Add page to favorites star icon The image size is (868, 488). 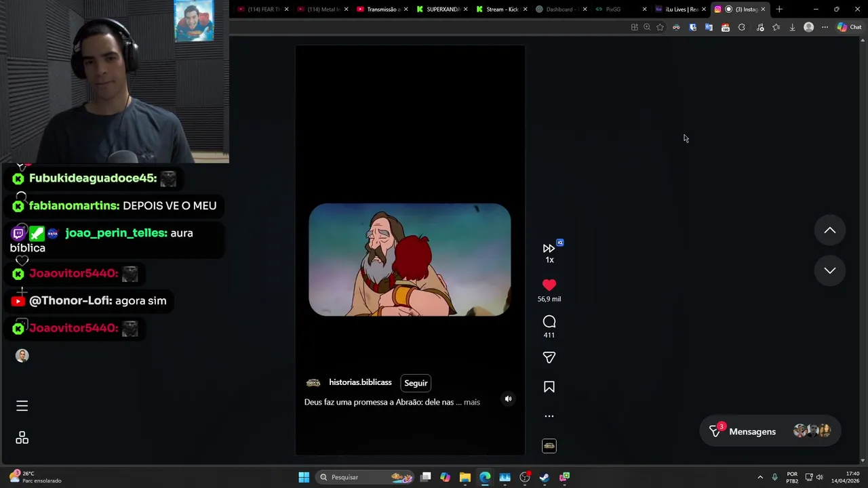tap(660, 27)
